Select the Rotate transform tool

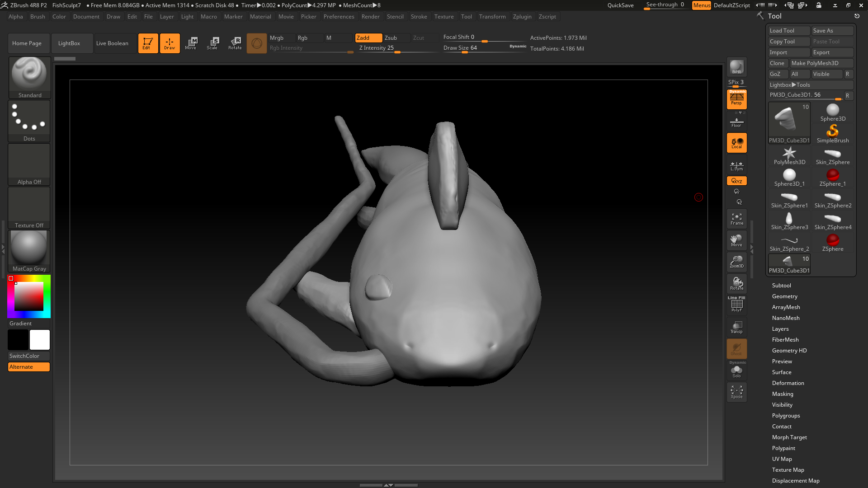[x=235, y=43]
